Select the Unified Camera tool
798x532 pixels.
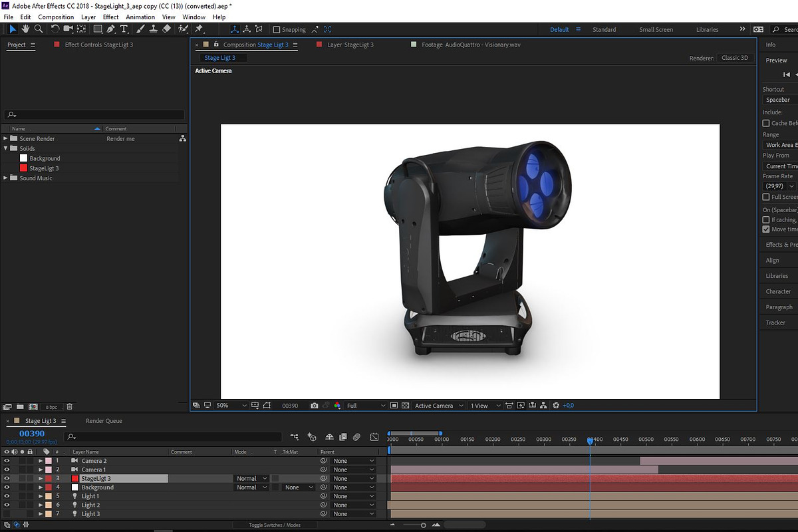pyautogui.click(x=68, y=29)
